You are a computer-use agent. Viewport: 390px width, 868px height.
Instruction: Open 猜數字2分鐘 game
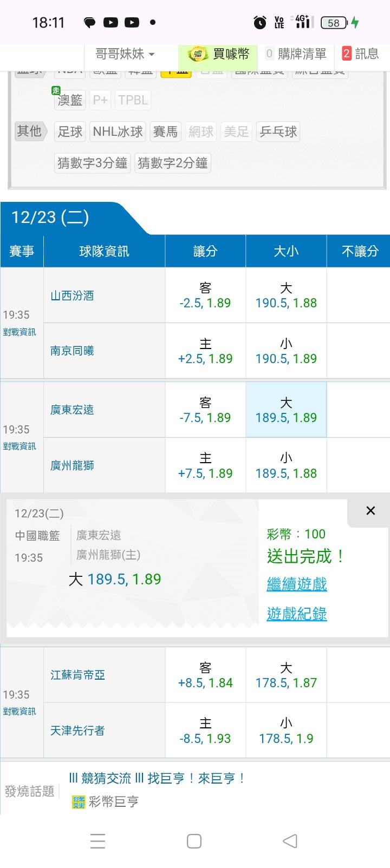pyautogui.click(x=173, y=163)
